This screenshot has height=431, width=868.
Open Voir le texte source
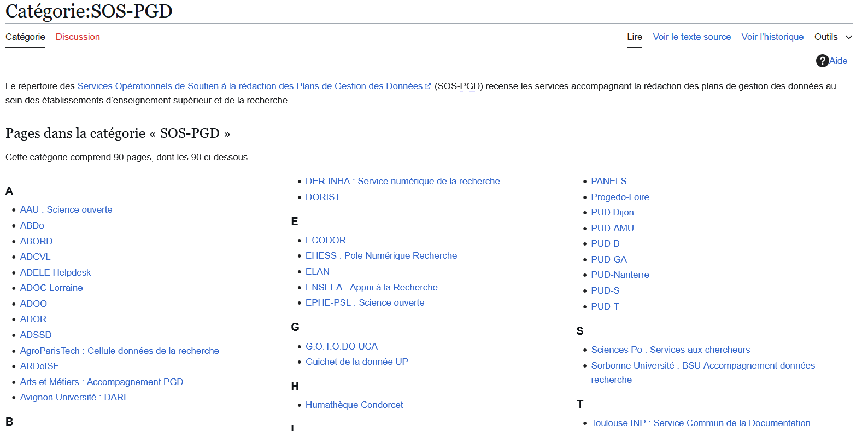pyautogui.click(x=691, y=37)
